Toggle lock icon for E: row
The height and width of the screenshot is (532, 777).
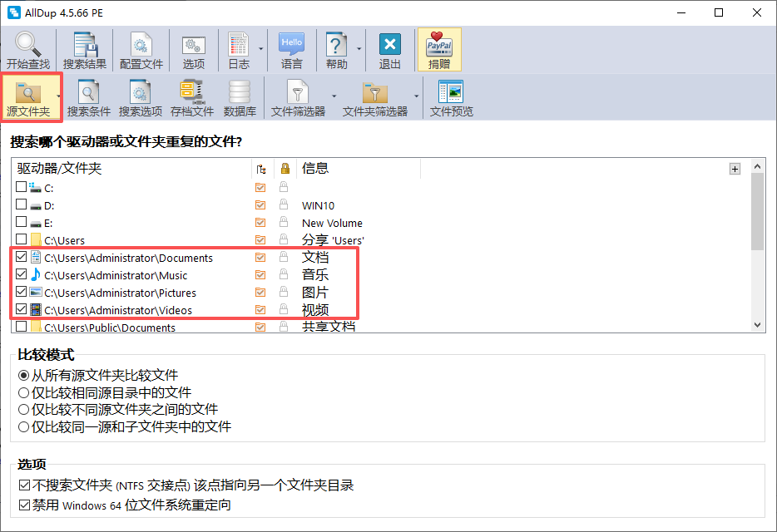(284, 221)
